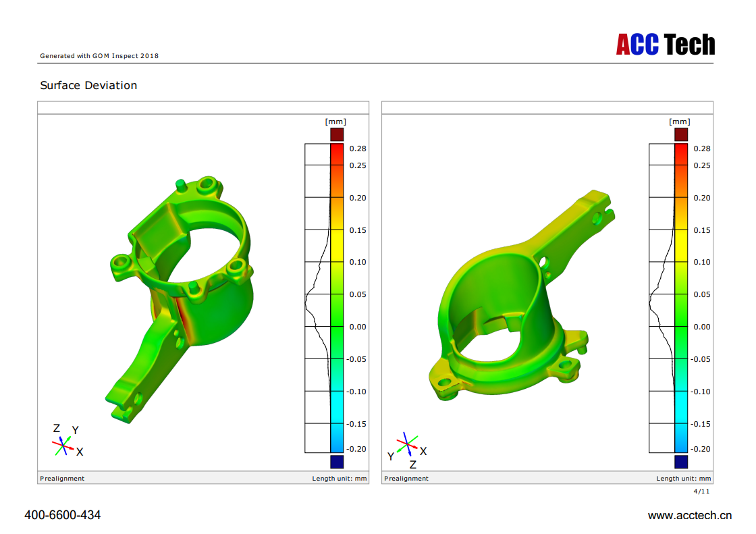
Task: Click the coordinate axis triad in right view
Action: pos(406,444)
